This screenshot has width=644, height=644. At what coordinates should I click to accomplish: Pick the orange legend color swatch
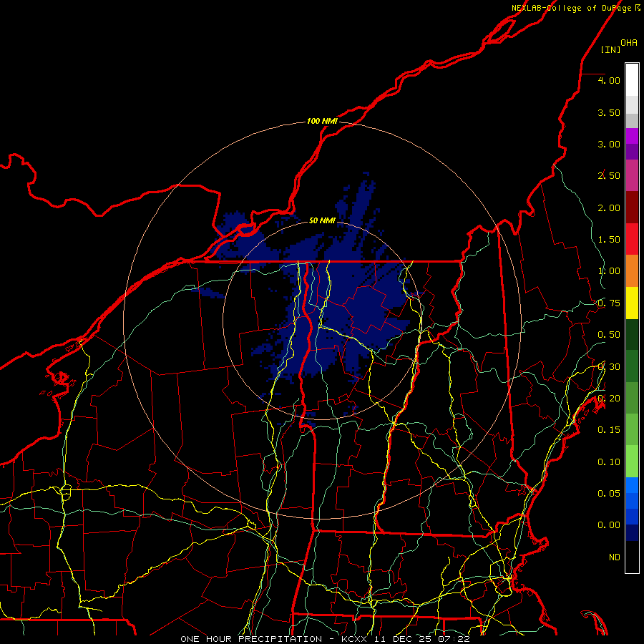click(632, 271)
